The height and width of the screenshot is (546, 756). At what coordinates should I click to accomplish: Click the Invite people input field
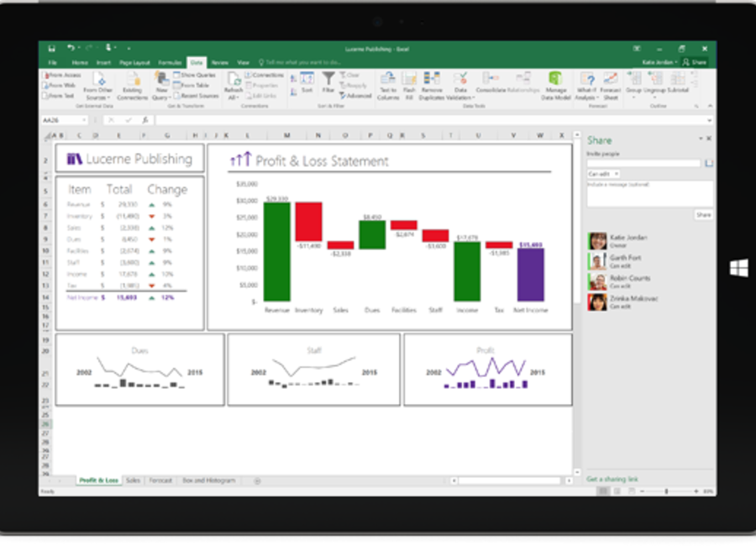[643, 164]
